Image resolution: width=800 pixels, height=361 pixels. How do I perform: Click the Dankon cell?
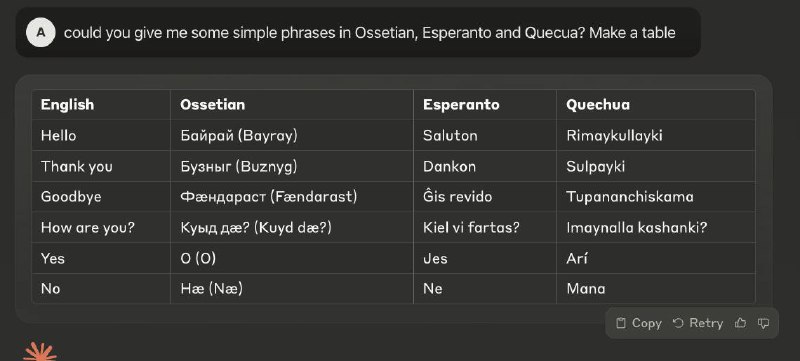tap(485, 166)
